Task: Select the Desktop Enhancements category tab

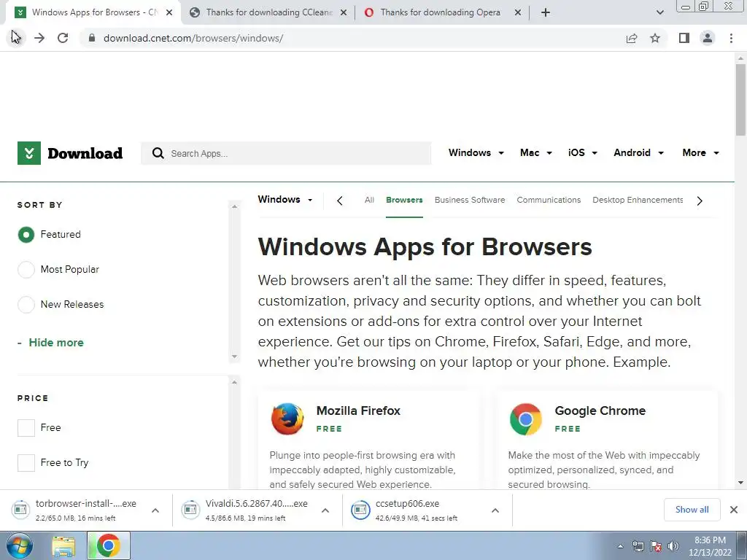Action: tap(638, 200)
